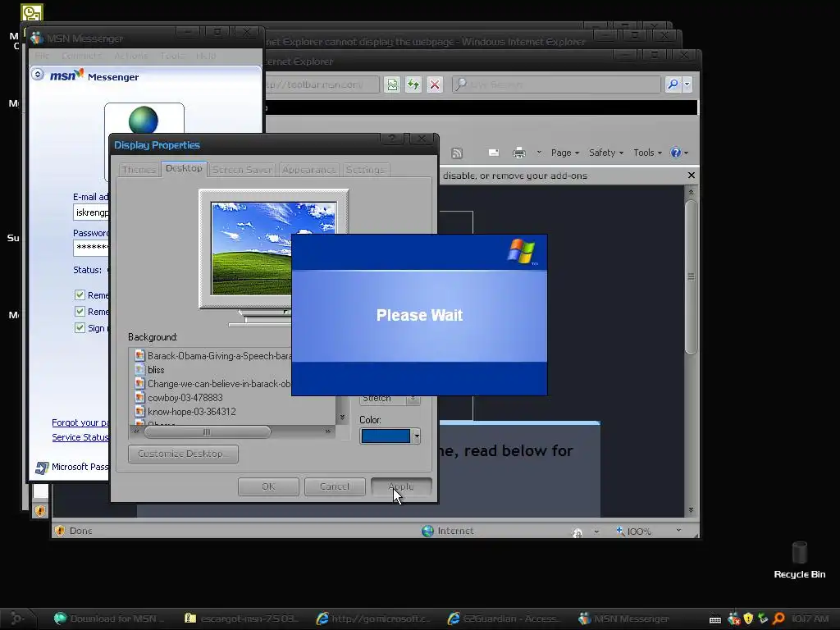Image resolution: width=840 pixels, height=630 pixels.
Task: Open the Safety menu in Internet Explorer
Action: (606, 153)
